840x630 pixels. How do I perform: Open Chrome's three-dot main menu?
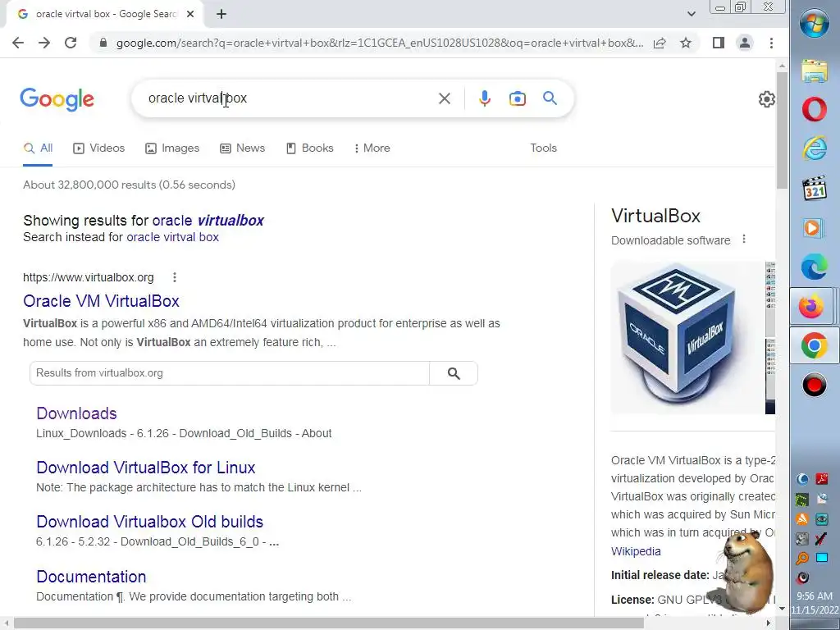coord(771,43)
